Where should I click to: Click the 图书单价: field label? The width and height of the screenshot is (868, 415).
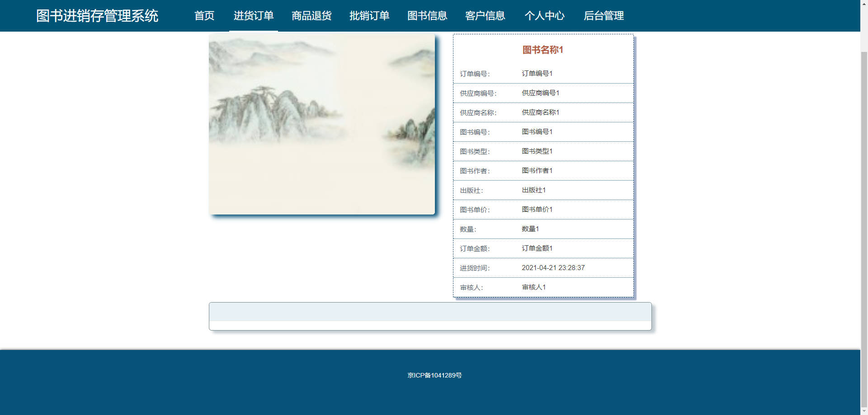point(475,210)
